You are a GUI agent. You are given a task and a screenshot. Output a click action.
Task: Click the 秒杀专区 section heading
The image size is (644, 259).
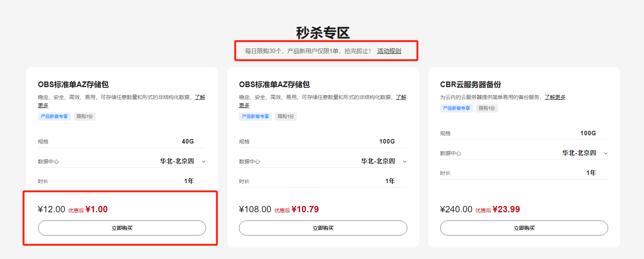[323, 33]
